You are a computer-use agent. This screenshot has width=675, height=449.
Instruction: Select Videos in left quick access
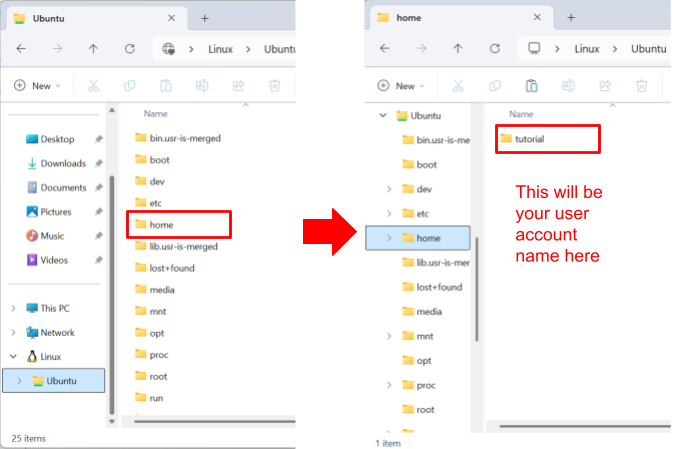pos(47,260)
